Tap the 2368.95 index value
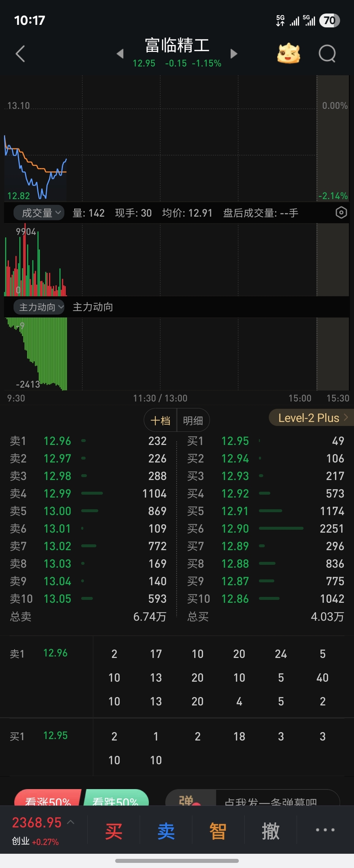Screen dimensions: 354x868 tap(37, 822)
